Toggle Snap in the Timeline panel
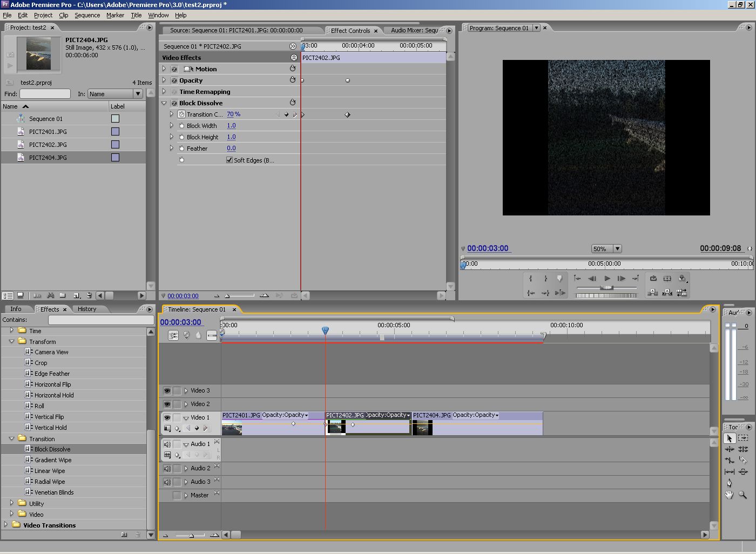 pos(173,335)
